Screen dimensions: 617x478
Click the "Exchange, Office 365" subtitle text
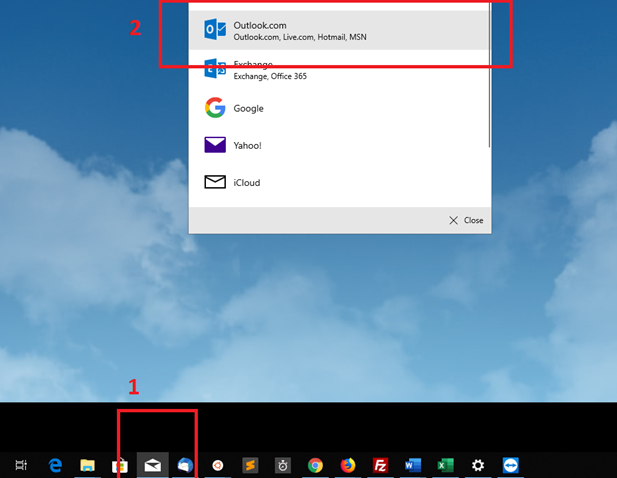270,76
